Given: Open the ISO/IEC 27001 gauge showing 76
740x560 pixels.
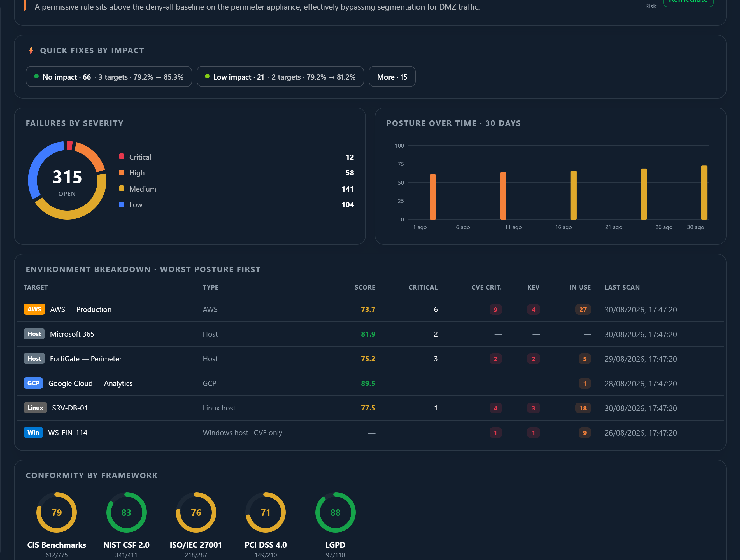Looking at the screenshot, I should 196,512.
